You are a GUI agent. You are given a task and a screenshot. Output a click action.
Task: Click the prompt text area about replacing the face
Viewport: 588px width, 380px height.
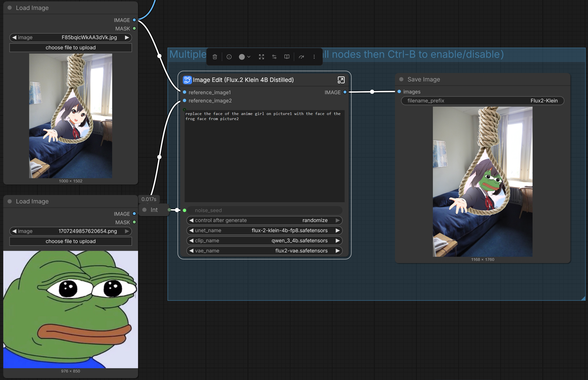(x=264, y=156)
